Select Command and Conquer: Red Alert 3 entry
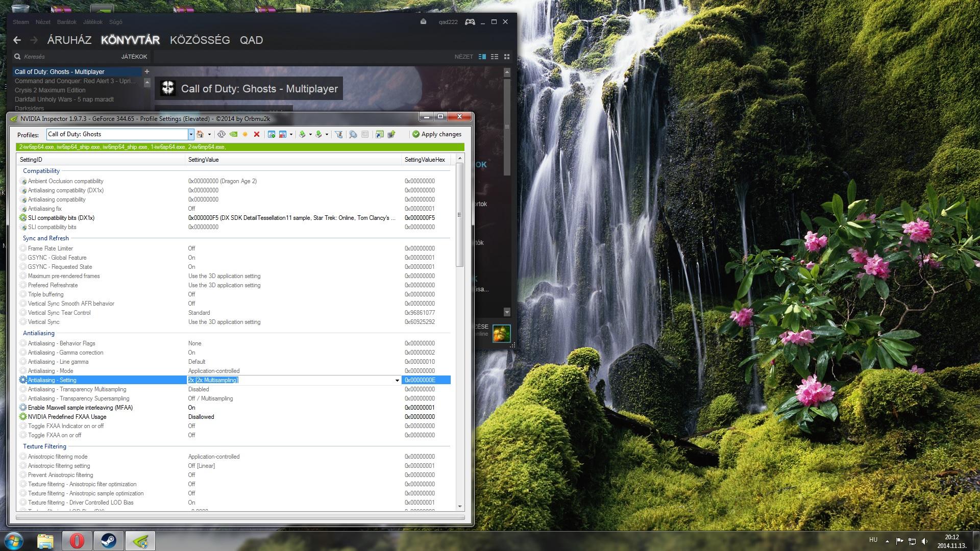The height and width of the screenshot is (551, 980). [75, 81]
